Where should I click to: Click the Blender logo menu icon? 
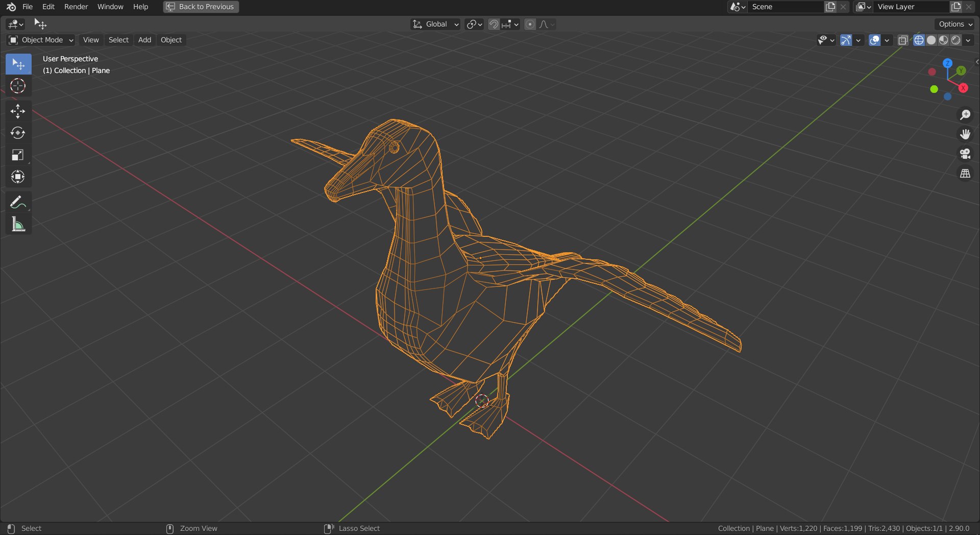pos(11,7)
